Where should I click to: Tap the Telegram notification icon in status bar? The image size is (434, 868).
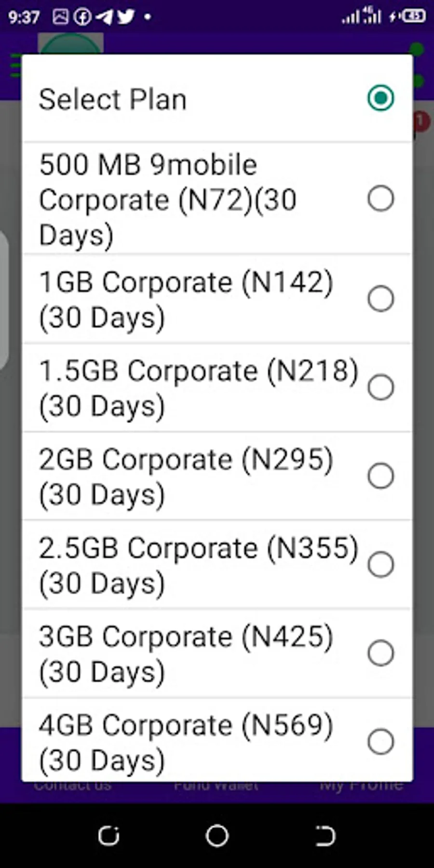click(104, 17)
